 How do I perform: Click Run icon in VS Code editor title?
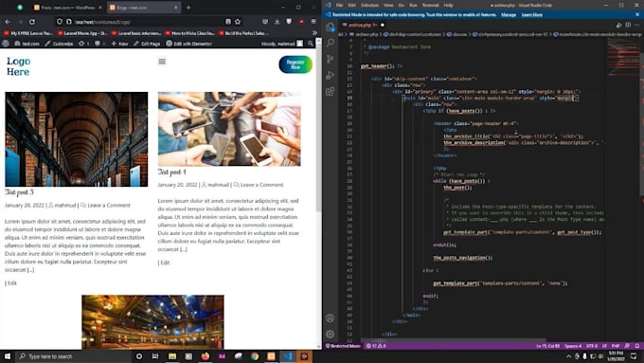point(619,25)
